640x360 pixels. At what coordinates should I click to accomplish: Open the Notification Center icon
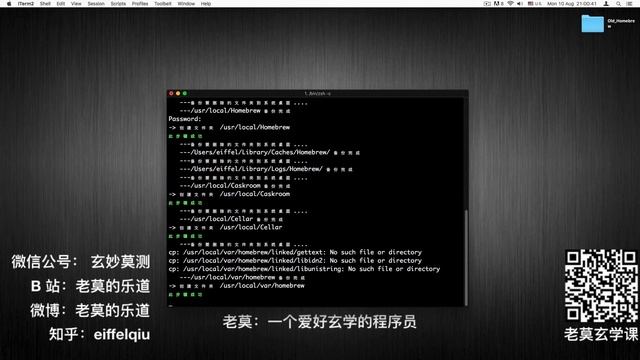click(x=630, y=4)
